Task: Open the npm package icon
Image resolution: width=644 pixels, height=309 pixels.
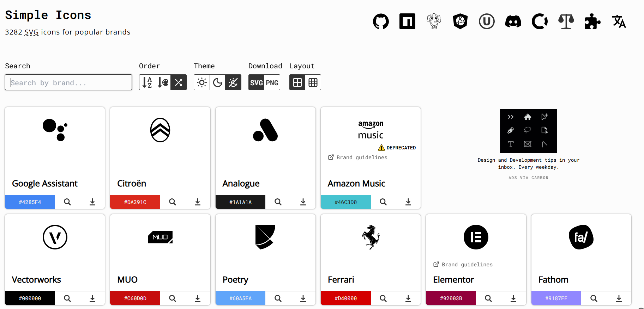Action: point(407,21)
